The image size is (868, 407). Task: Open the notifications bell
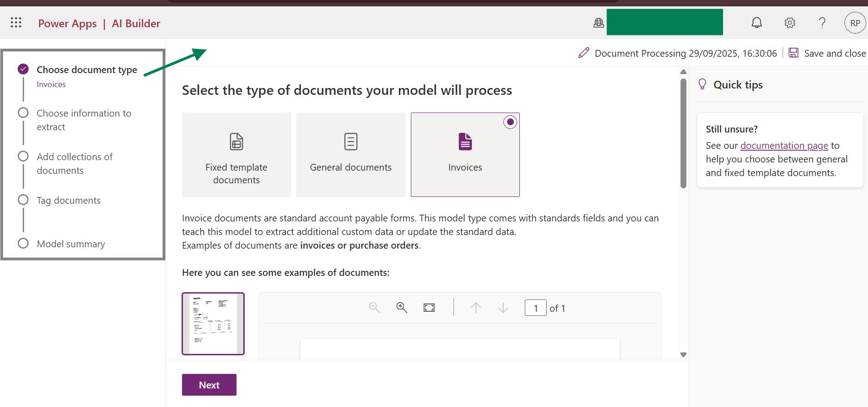coord(756,23)
